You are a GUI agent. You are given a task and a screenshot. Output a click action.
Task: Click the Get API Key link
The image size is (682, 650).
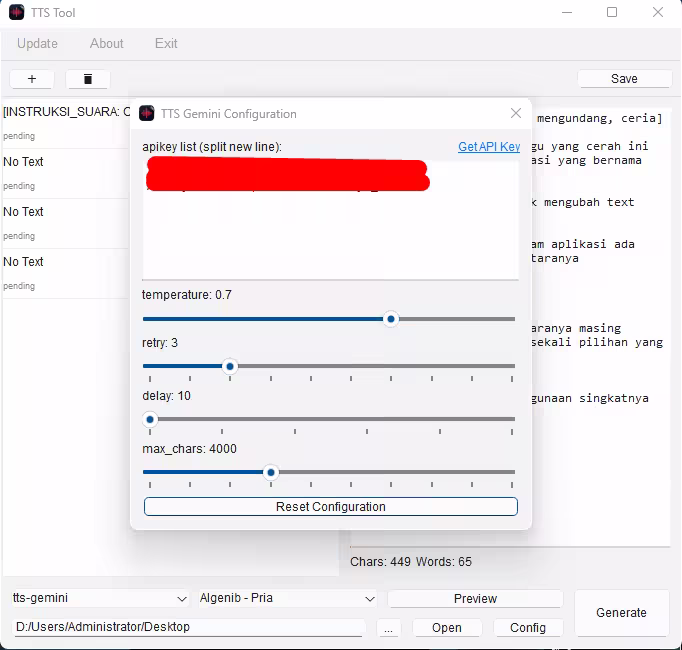tap(488, 147)
